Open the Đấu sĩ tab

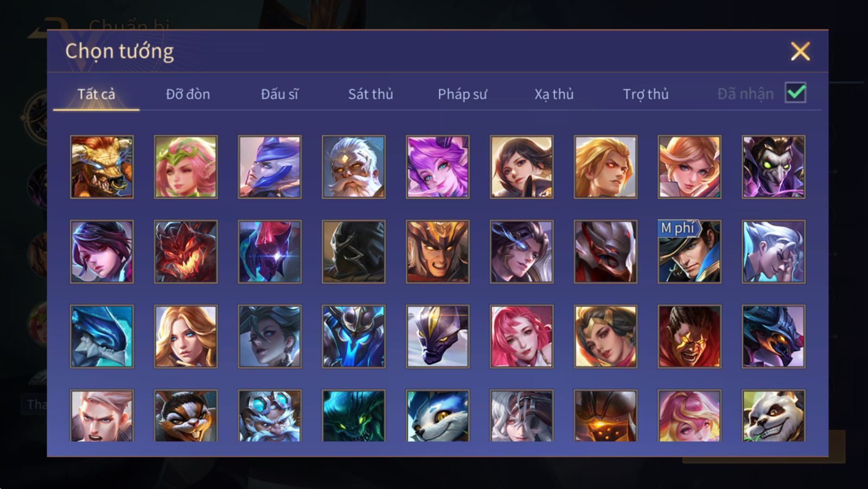pos(280,94)
